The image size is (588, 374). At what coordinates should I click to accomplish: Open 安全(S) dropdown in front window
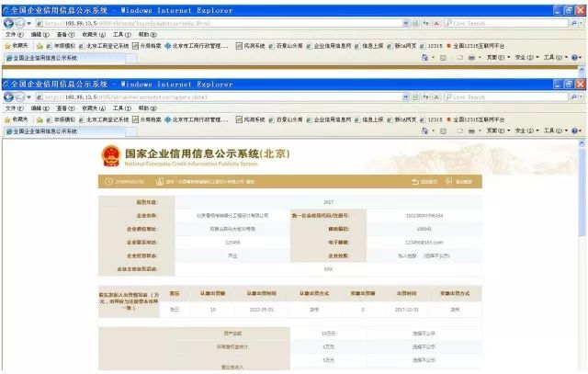526,130
